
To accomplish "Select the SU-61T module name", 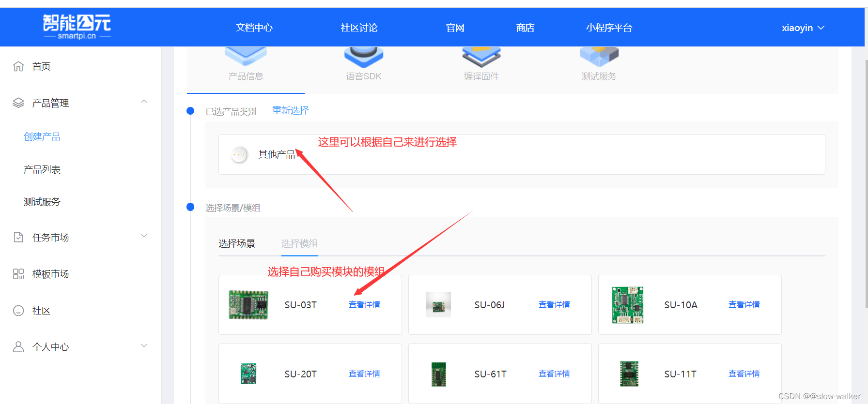I will [x=491, y=374].
